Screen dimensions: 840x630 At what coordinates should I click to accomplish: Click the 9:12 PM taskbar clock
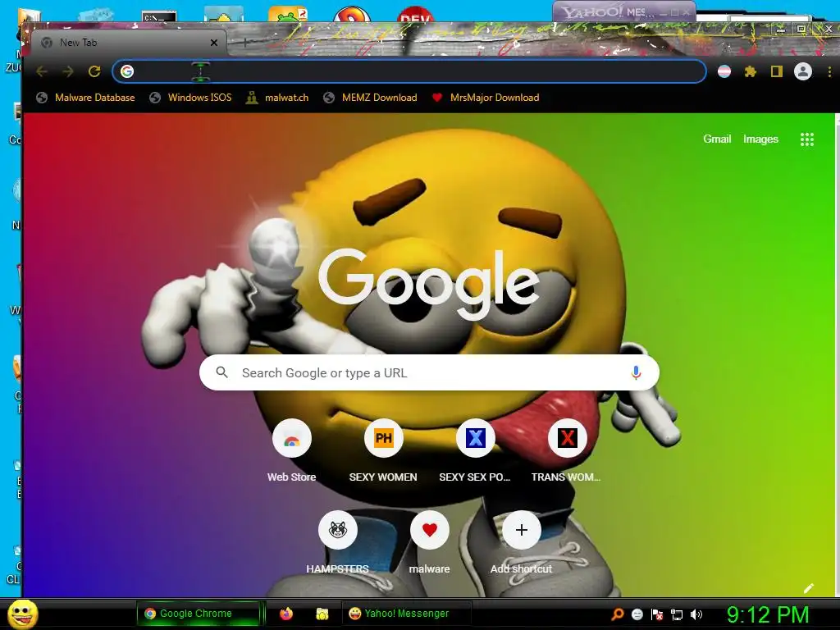pyautogui.click(x=768, y=614)
